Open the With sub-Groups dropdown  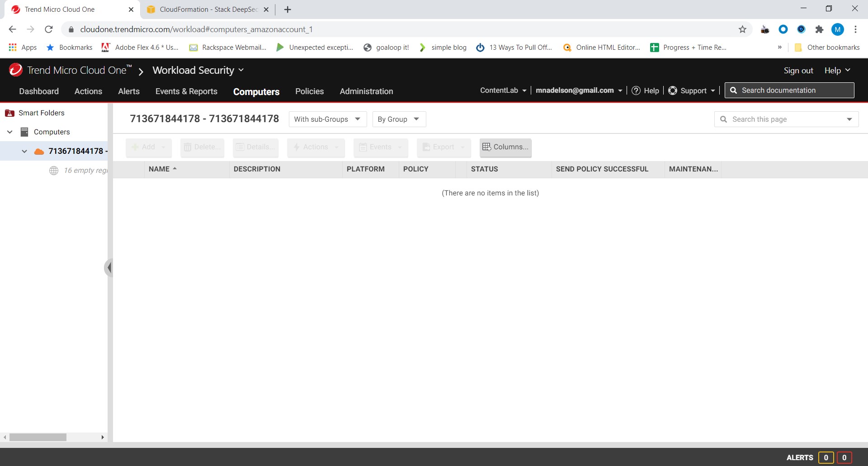[x=327, y=119]
